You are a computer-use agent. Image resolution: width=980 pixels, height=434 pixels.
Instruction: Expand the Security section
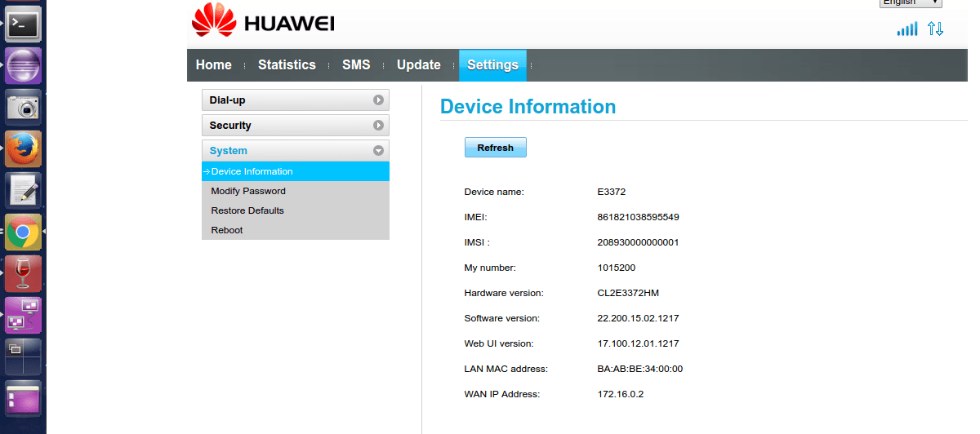296,125
